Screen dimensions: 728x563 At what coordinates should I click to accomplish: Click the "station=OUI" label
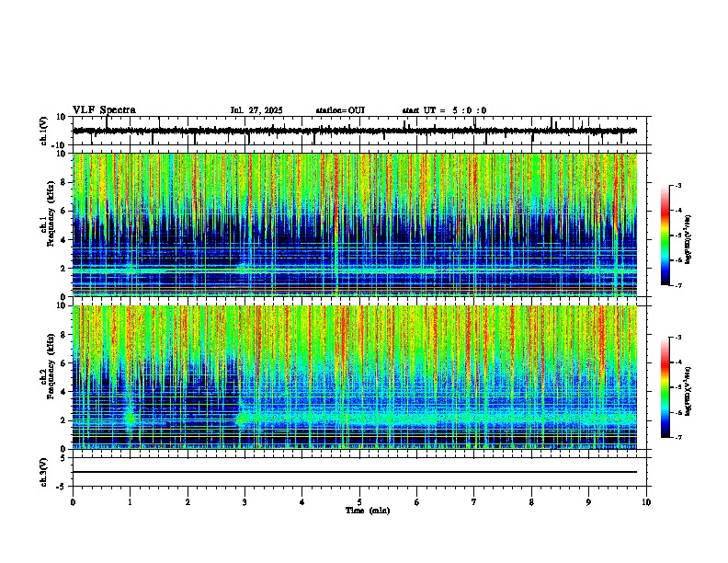(x=340, y=110)
